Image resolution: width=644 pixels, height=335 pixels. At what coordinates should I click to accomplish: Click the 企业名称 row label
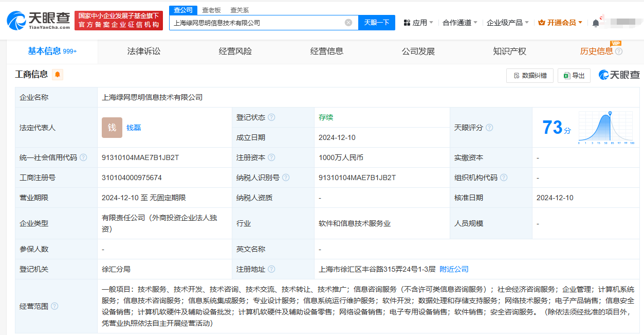[x=34, y=97]
